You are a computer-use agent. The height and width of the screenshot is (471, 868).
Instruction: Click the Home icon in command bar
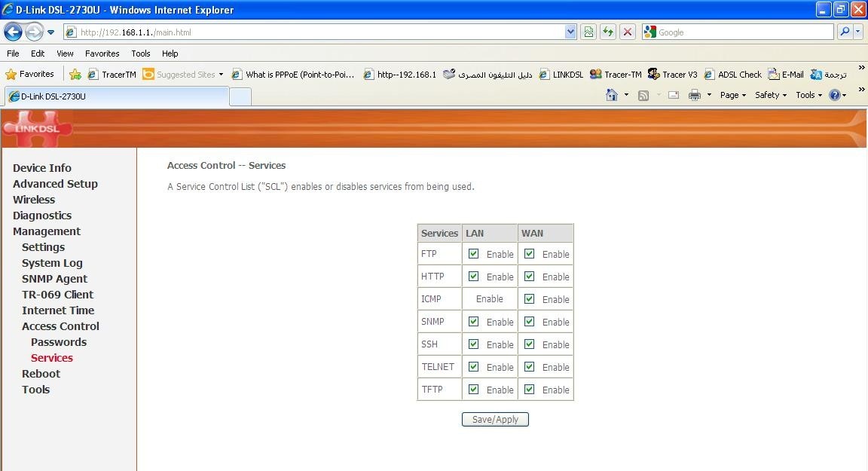(612, 95)
